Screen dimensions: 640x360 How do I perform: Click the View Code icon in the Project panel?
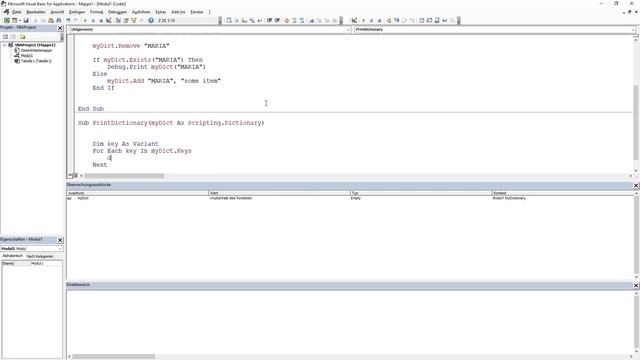5,37
